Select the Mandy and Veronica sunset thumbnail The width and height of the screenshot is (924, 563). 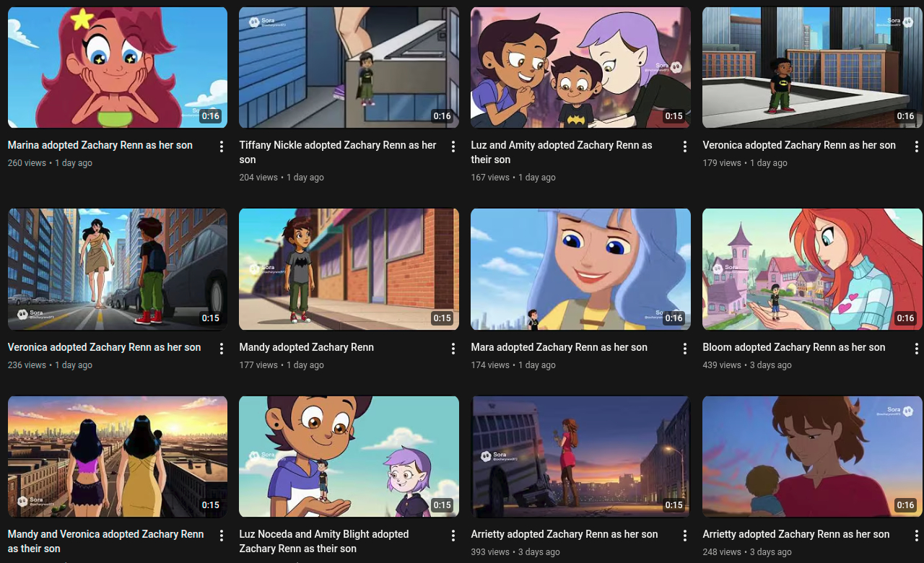(118, 456)
